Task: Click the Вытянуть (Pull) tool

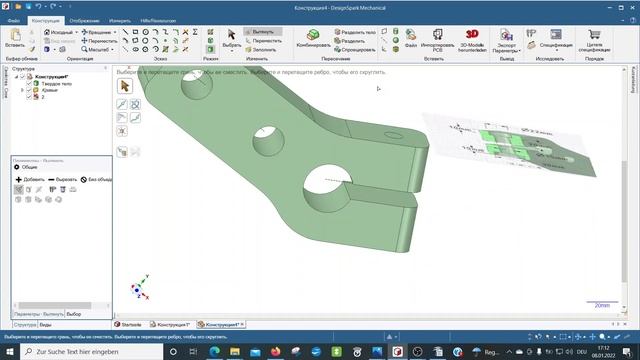Action: coord(263,31)
